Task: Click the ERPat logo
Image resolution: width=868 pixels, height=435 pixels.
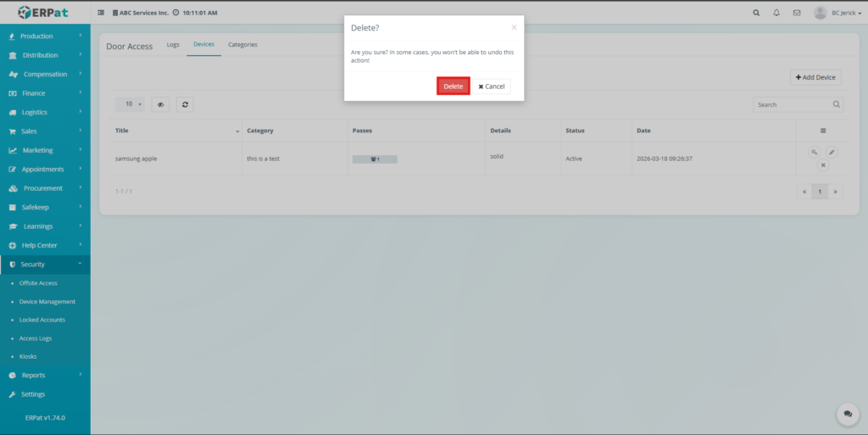Action: coord(42,12)
